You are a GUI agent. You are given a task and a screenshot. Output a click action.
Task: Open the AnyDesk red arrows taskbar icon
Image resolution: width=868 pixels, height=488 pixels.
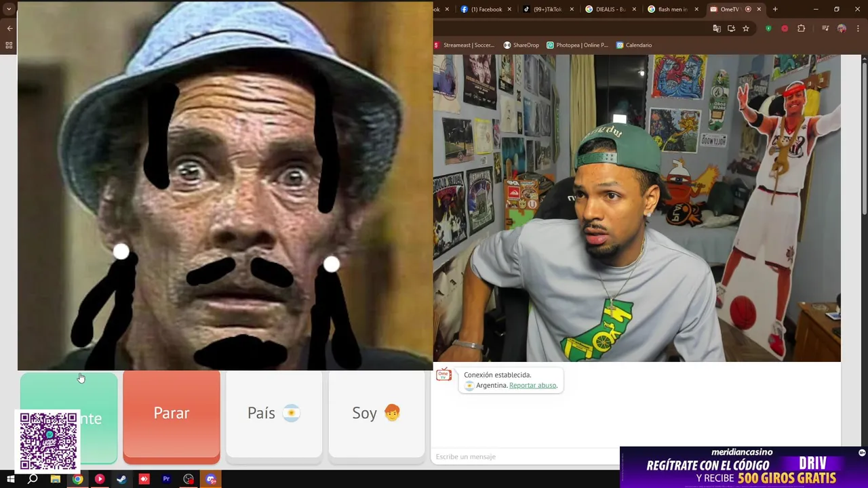pyautogui.click(x=144, y=479)
